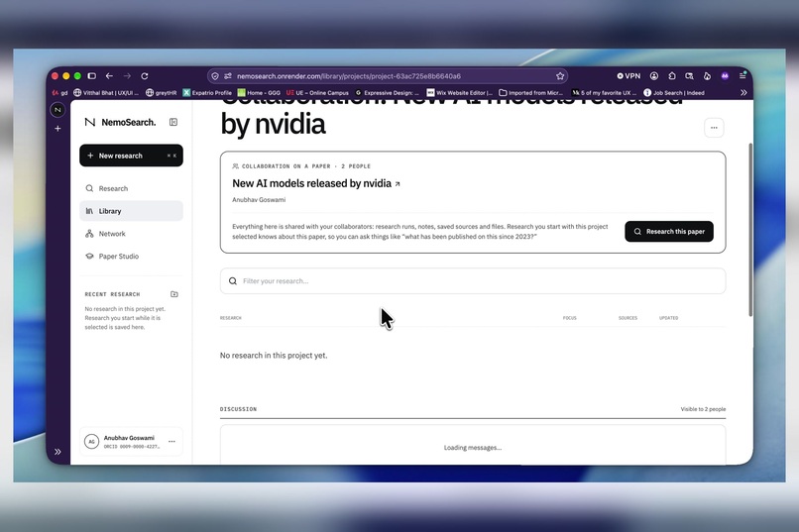Open the Wix Website Editor bookmark
The image size is (799, 532).
coord(460,93)
